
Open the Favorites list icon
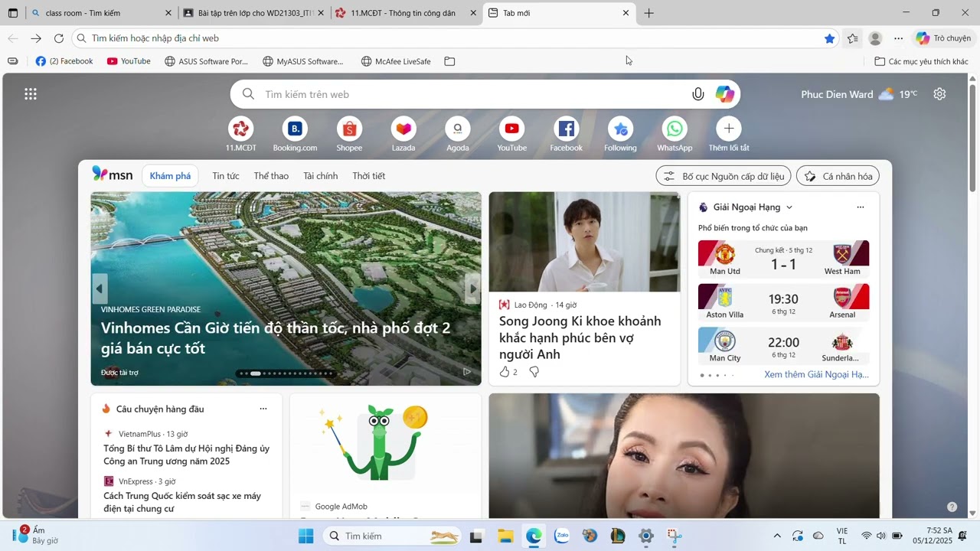[853, 38]
